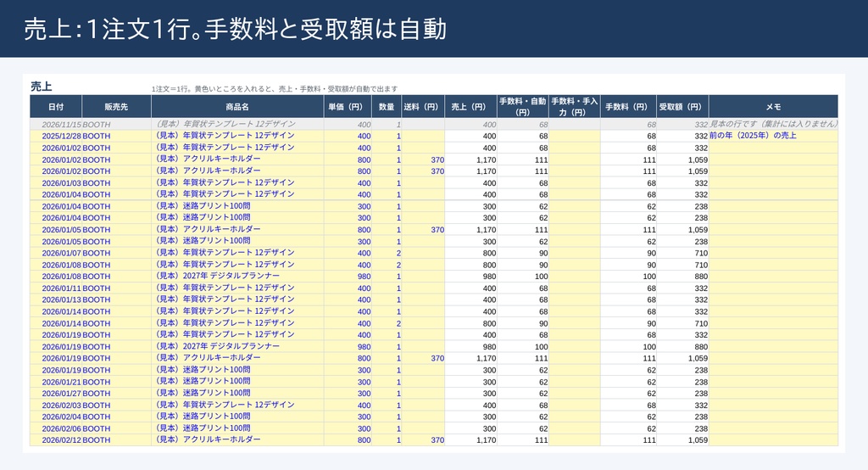This screenshot has width=868, height=470.
Task: Click the 販売先 column header
Action: pos(116,106)
